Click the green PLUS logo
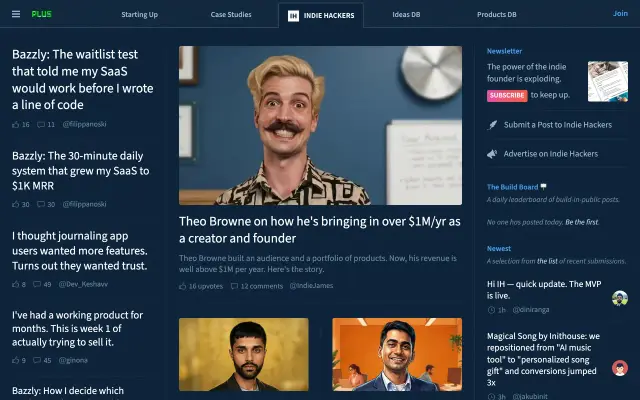This screenshot has width=640, height=400. pos(42,14)
